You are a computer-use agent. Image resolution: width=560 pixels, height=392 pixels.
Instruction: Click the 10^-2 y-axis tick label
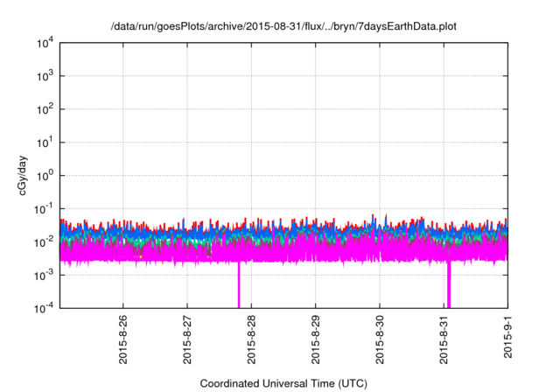[x=44, y=242]
